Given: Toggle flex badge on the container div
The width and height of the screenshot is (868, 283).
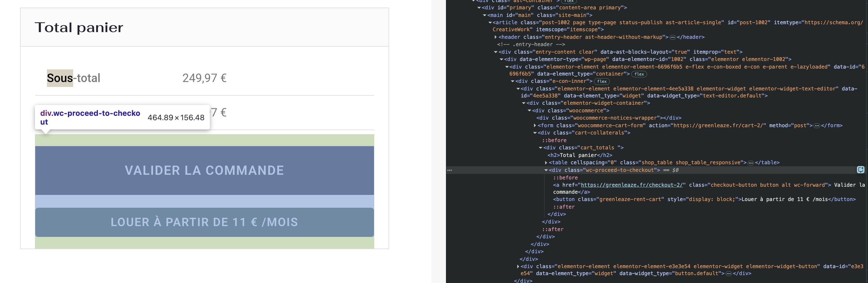Looking at the screenshot, I should (x=639, y=74).
